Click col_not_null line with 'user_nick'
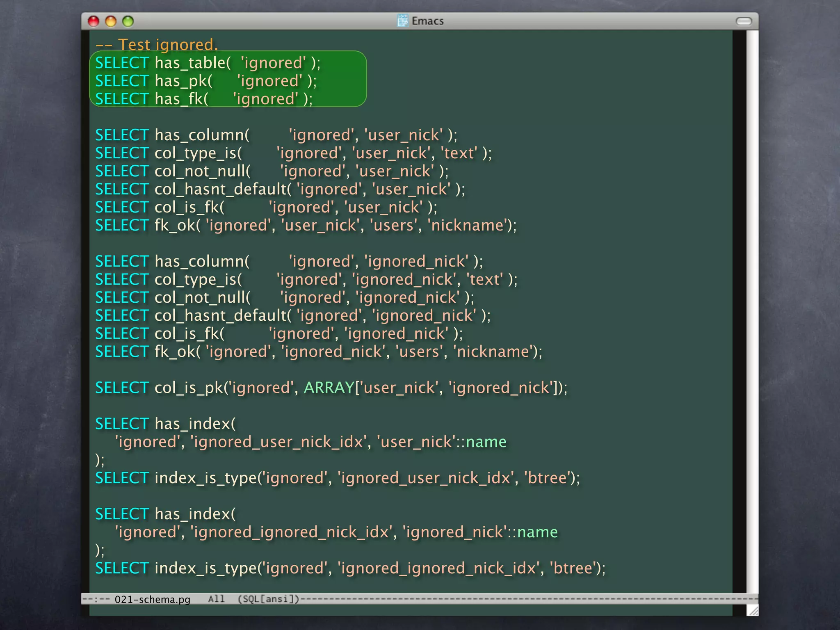 tap(272, 171)
